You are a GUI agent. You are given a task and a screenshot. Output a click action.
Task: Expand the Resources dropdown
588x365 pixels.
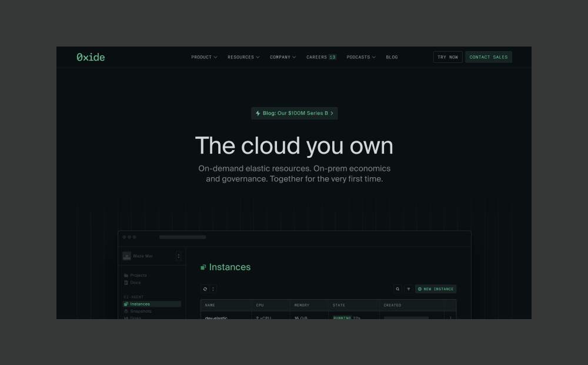pos(243,57)
